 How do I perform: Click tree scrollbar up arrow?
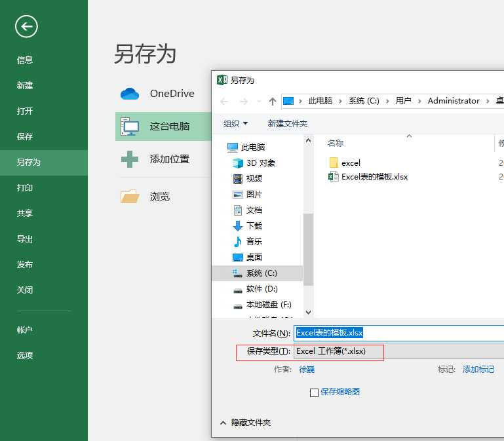308,140
